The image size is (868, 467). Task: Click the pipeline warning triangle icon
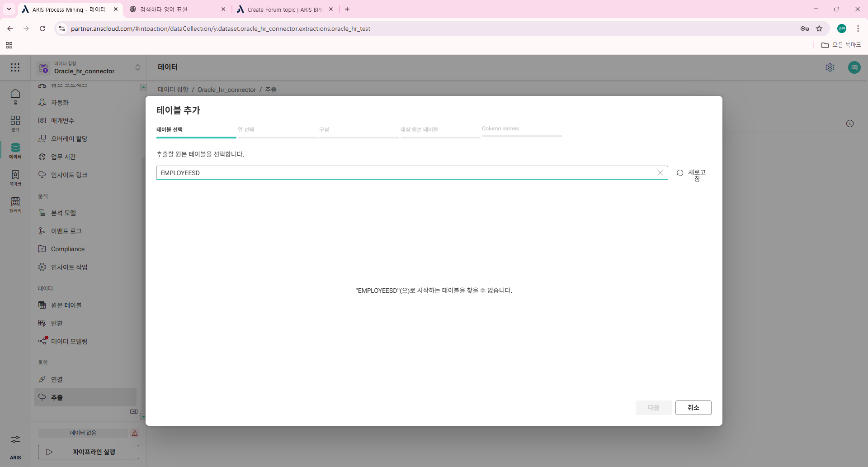(x=135, y=433)
